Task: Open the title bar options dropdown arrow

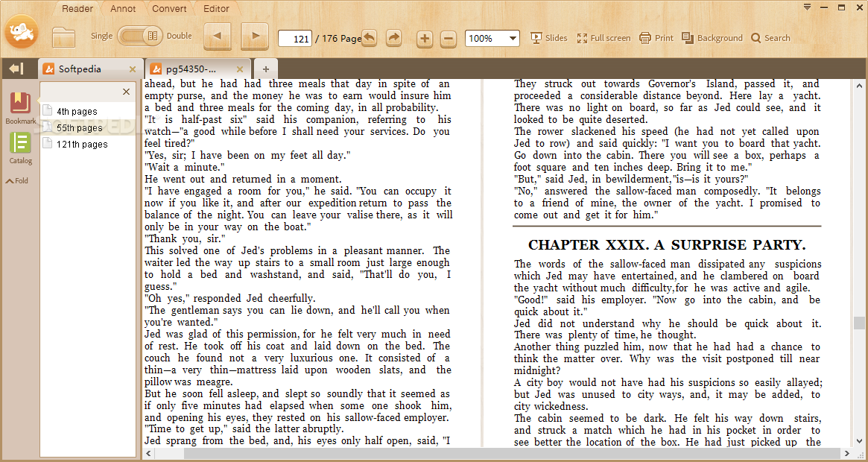Action: pyautogui.click(x=807, y=7)
